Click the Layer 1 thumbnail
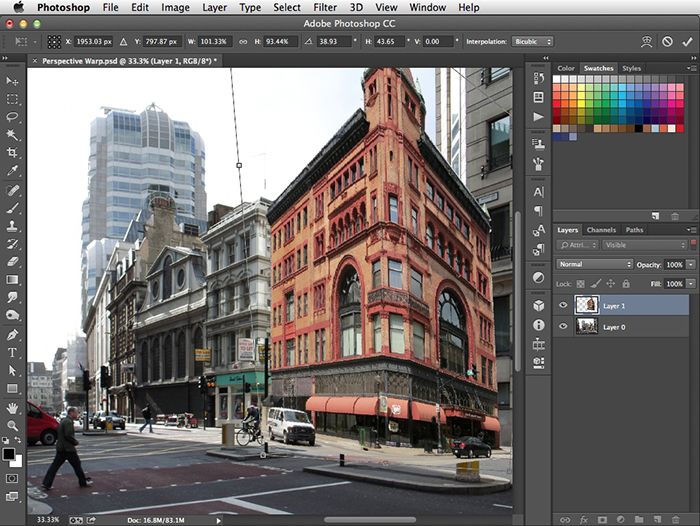This screenshot has height=526, width=700. 587,305
